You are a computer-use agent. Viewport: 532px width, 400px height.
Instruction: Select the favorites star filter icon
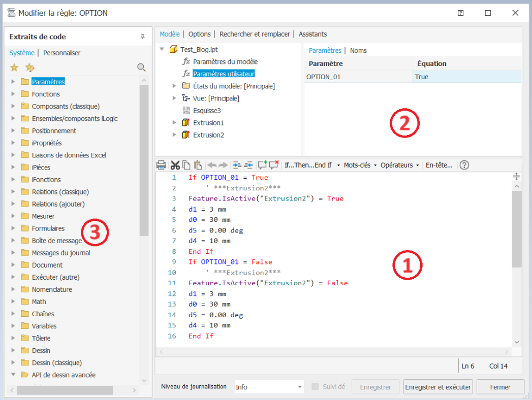14,67
